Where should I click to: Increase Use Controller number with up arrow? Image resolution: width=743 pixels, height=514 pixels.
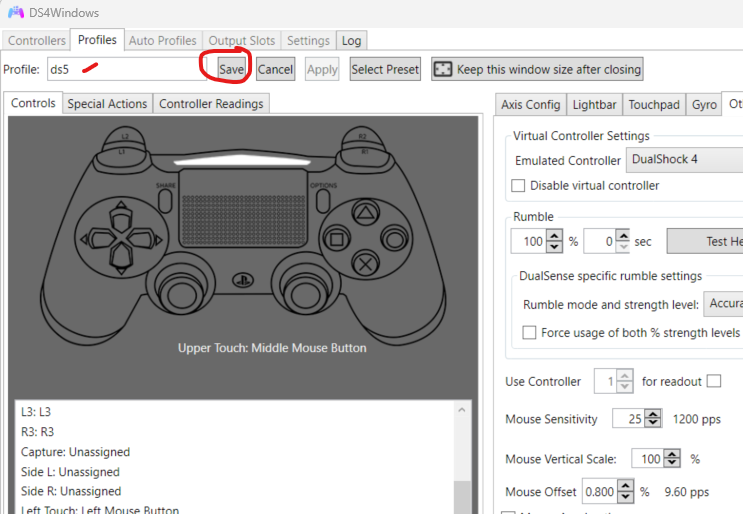pos(625,376)
